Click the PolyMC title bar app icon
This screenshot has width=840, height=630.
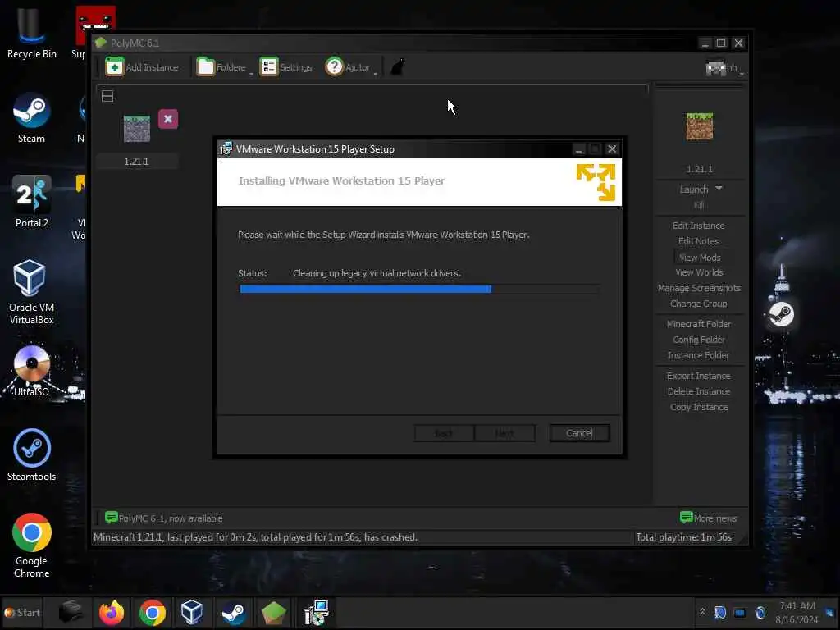click(101, 43)
